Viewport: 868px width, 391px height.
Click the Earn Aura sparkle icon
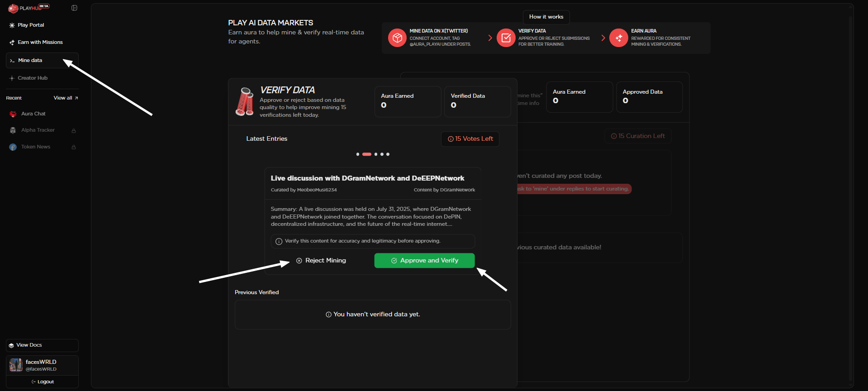(619, 38)
